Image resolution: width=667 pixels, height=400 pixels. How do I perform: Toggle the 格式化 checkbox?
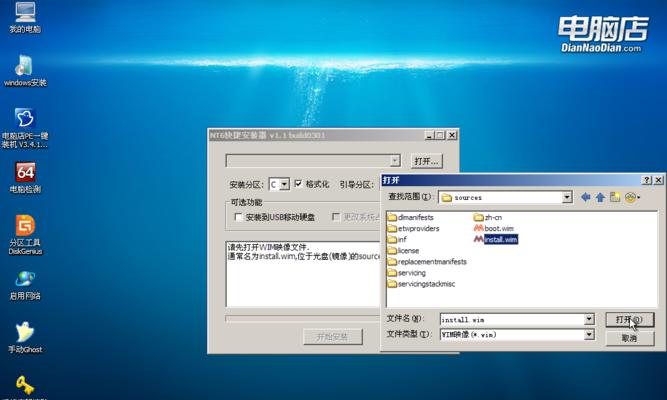[x=298, y=183]
